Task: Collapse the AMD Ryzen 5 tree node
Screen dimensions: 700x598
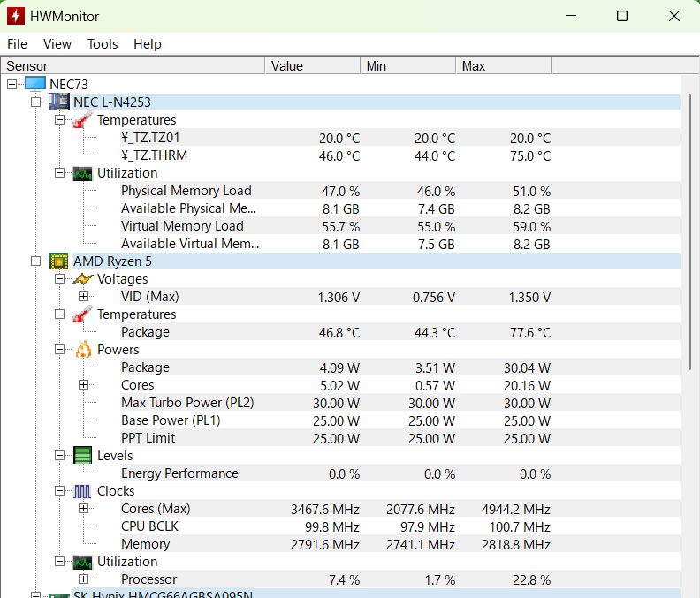Action: click(x=36, y=261)
